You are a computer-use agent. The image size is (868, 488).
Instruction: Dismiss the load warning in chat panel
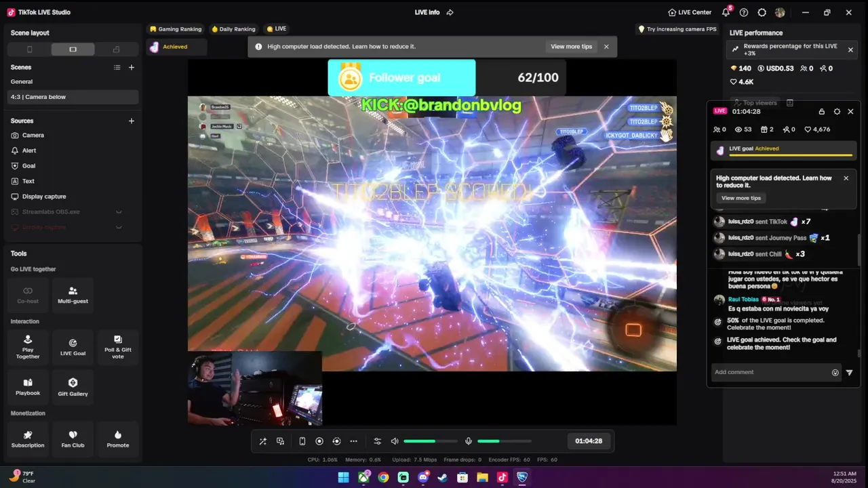(x=846, y=178)
